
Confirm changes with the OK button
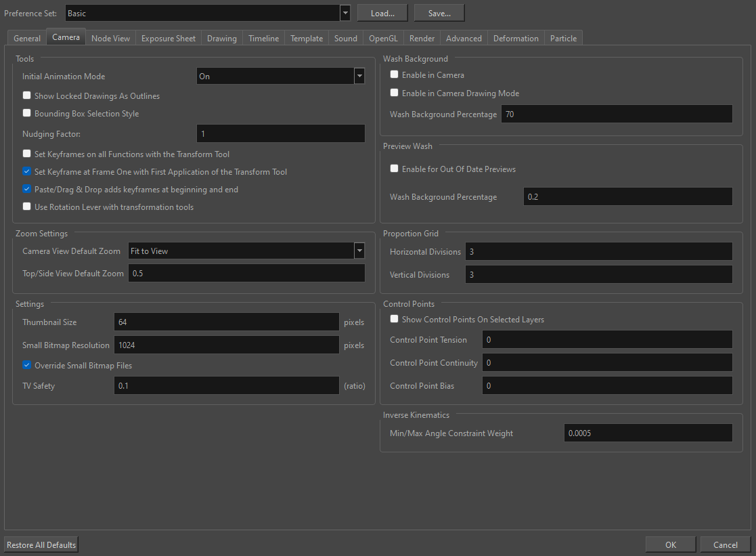point(670,544)
